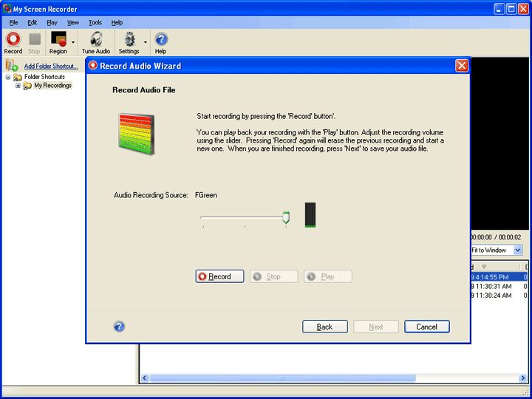Open the Settings gear icon
Image resolution: width=532 pixels, height=399 pixels.
(x=130, y=39)
